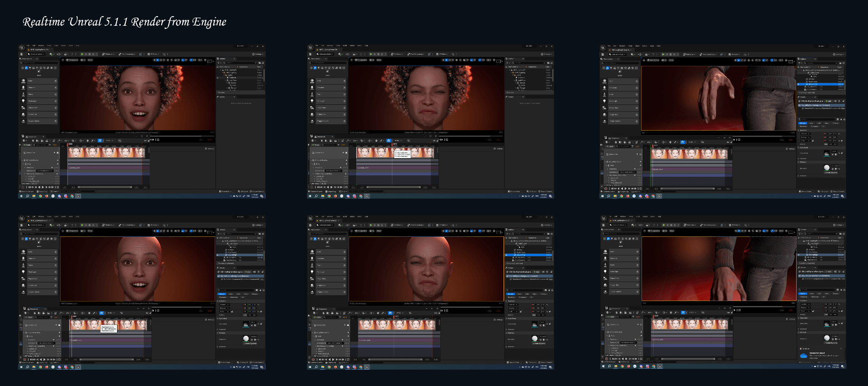Click static mesh thumbnail in top hand close-up Details

coord(827,153)
